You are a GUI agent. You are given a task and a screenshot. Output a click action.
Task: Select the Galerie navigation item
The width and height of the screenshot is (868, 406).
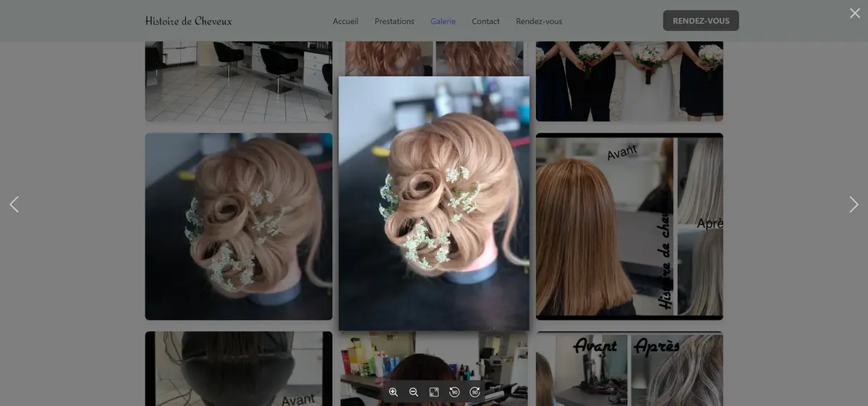(x=443, y=21)
